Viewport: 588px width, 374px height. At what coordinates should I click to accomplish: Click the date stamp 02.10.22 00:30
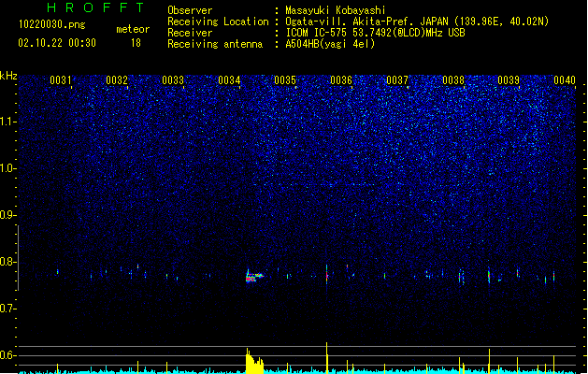57,43
